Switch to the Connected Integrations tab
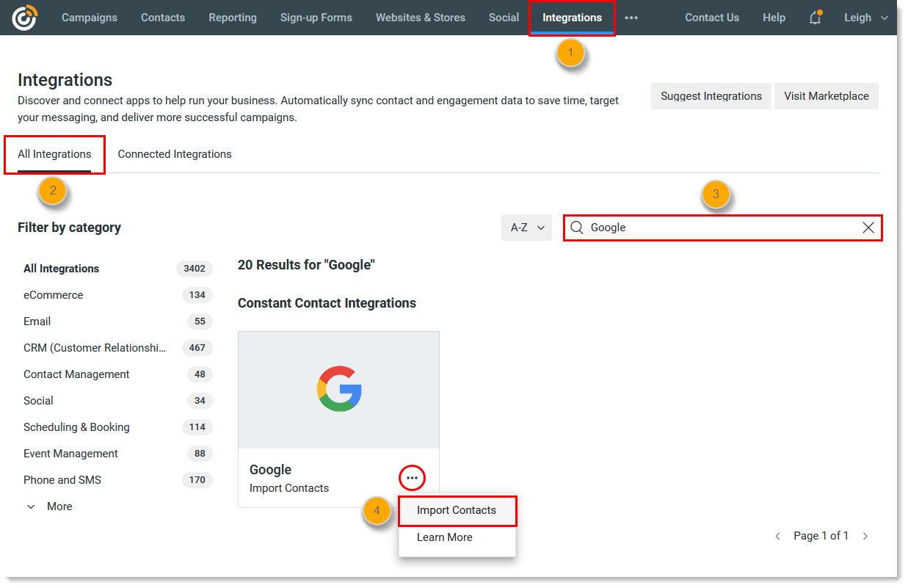908x588 pixels. click(174, 154)
